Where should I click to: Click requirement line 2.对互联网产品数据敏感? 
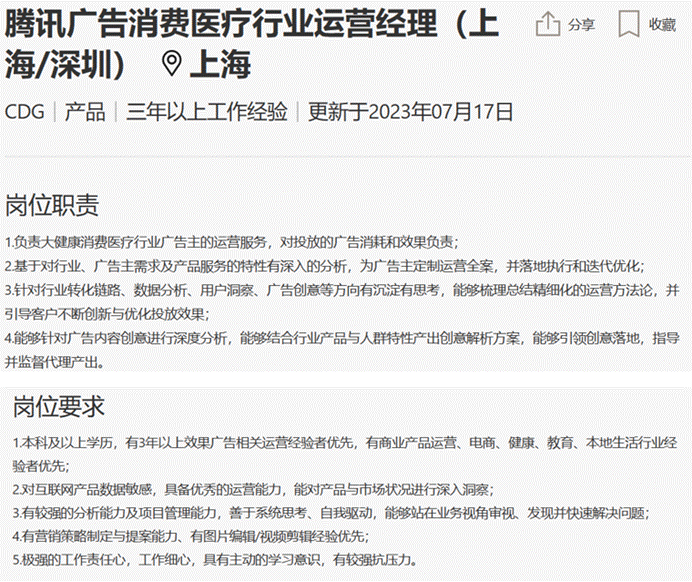coord(253,489)
